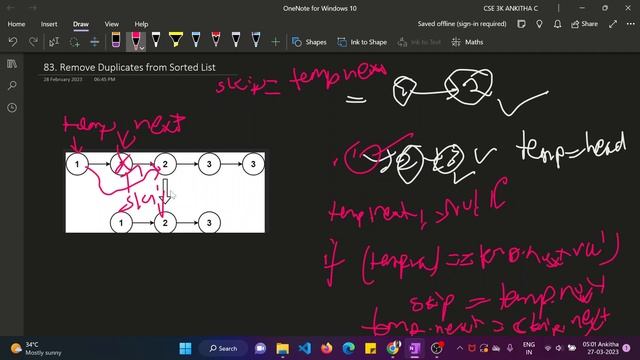Undo the last ink stroke

click(13, 42)
